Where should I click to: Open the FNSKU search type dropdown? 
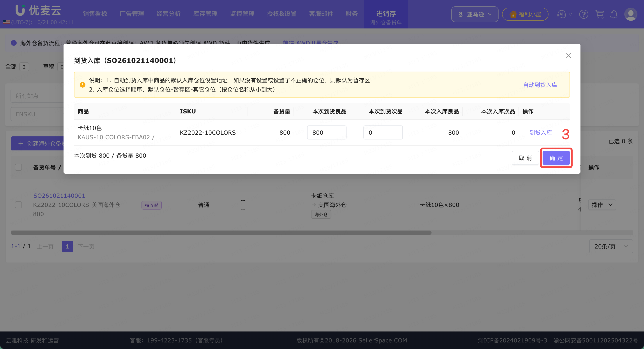(x=37, y=114)
